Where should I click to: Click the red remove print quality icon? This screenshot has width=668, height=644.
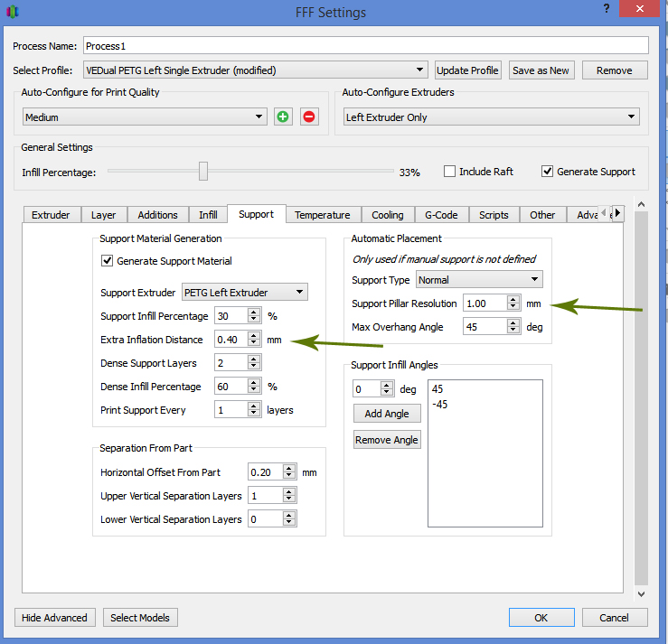tap(309, 117)
